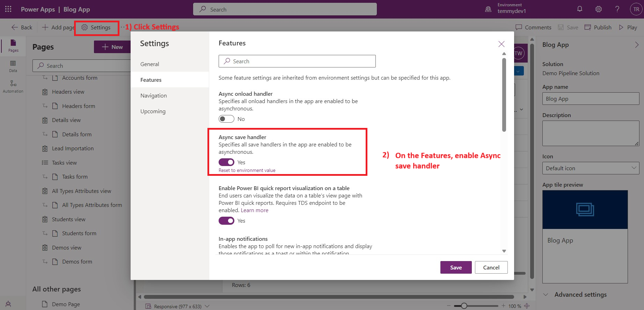Toggle the Async onload handler switch
The image size is (644, 310).
(226, 119)
